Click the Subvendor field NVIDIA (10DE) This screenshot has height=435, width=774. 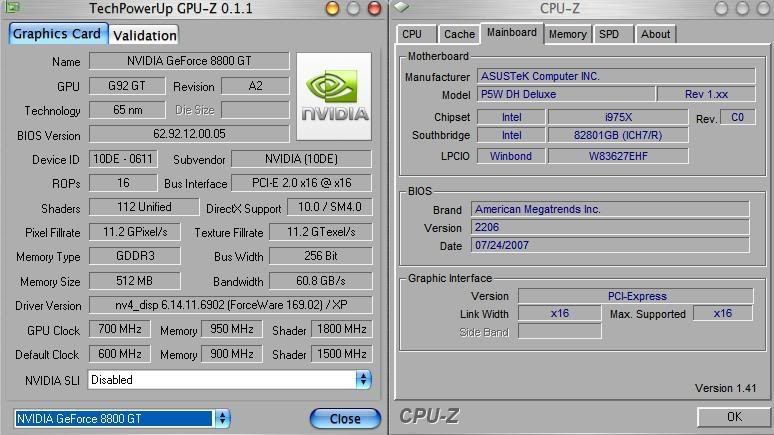301,159
